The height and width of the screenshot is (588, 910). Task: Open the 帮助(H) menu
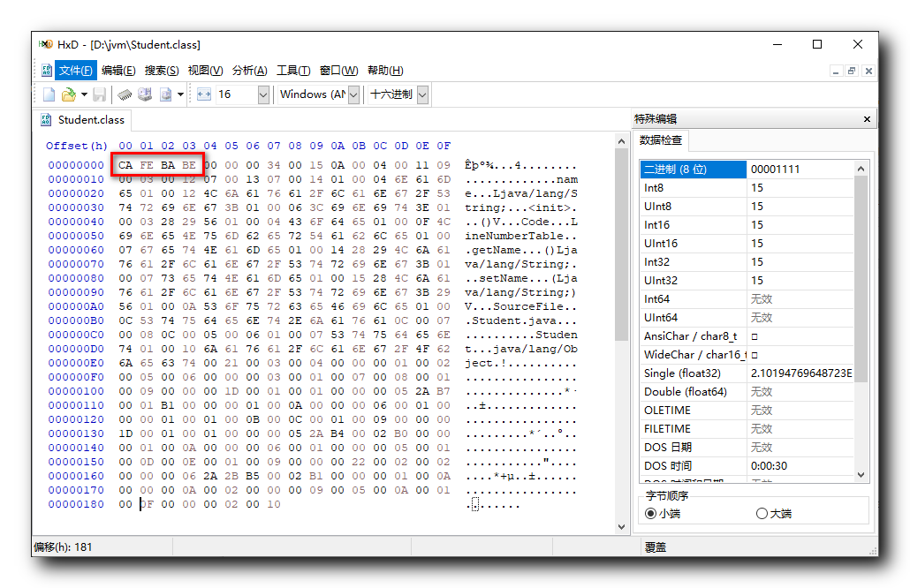coord(385,71)
